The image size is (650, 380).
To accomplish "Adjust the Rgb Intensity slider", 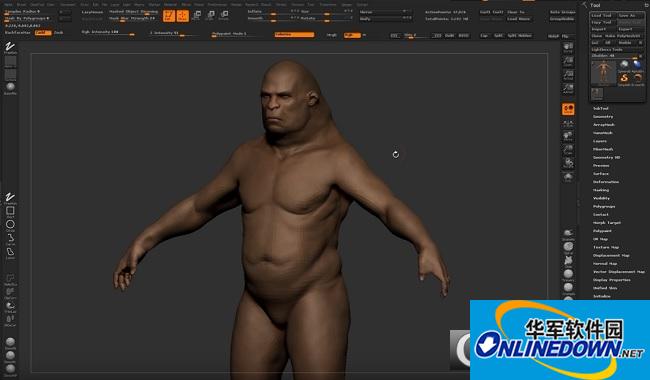I will [x=108, y=32].
